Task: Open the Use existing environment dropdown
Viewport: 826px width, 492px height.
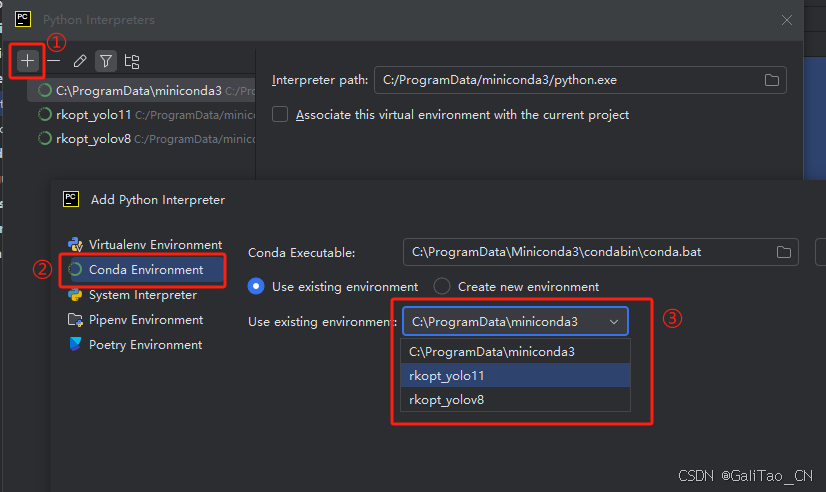Action: (515, 321)
